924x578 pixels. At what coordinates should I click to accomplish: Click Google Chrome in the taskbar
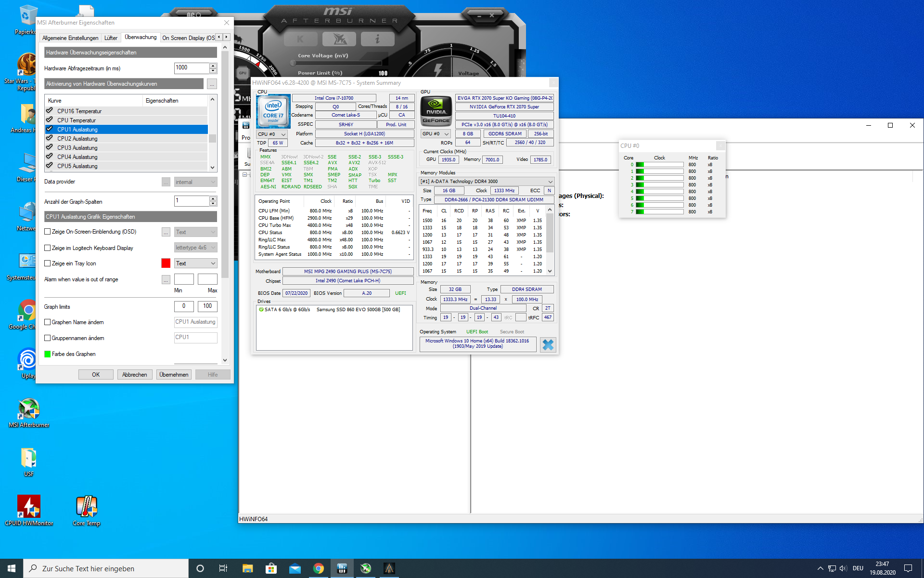[x=318, y=568]
